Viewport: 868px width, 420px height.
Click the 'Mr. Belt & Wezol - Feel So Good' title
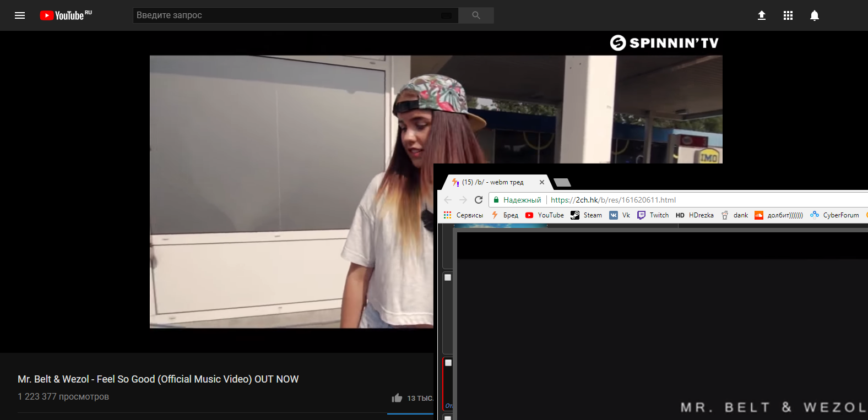tap(158, 379)
